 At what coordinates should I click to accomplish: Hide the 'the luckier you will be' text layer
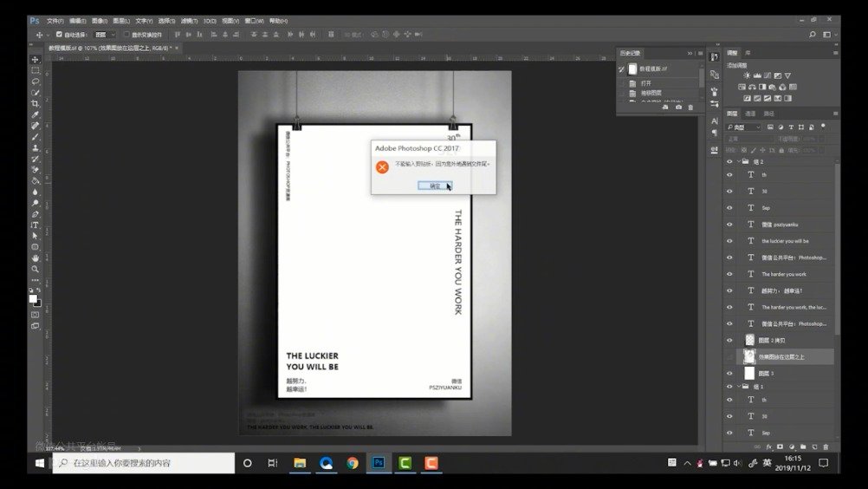tap(729, 241)
